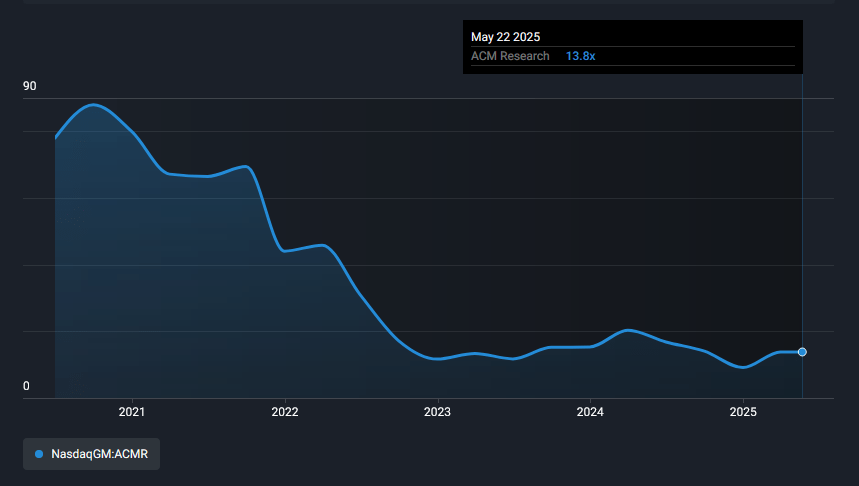Image resolution: width=859 pixels, height=486 pixels.
Task: Click the 2023 x-axis label
Action: (x=437, y=412)
